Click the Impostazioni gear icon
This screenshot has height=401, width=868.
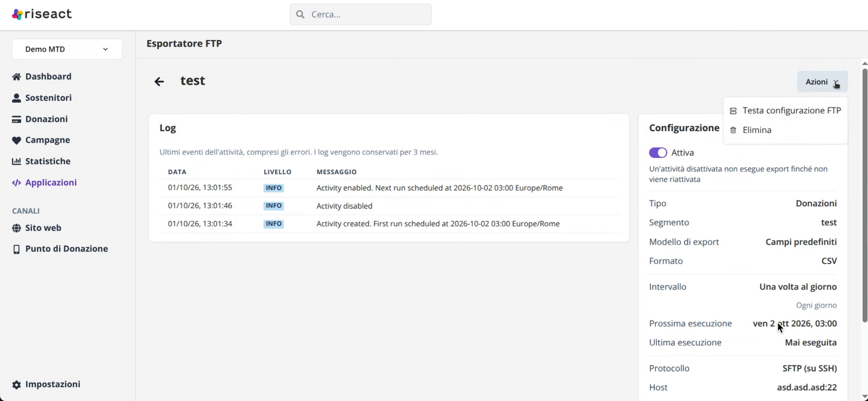point(16,385)
